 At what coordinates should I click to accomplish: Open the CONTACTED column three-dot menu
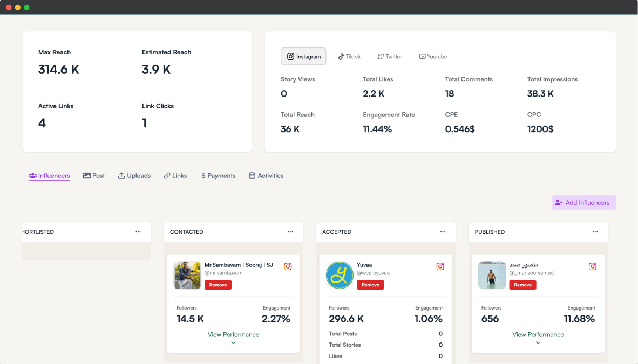290,232
